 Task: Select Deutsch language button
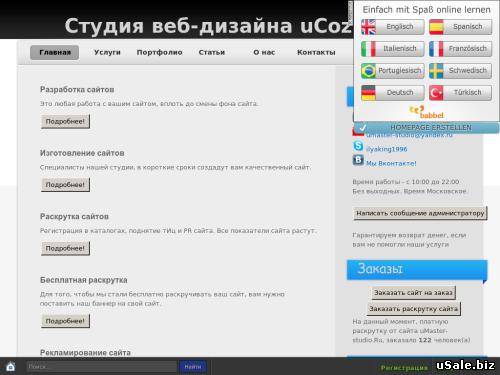[x=393, y=93]
